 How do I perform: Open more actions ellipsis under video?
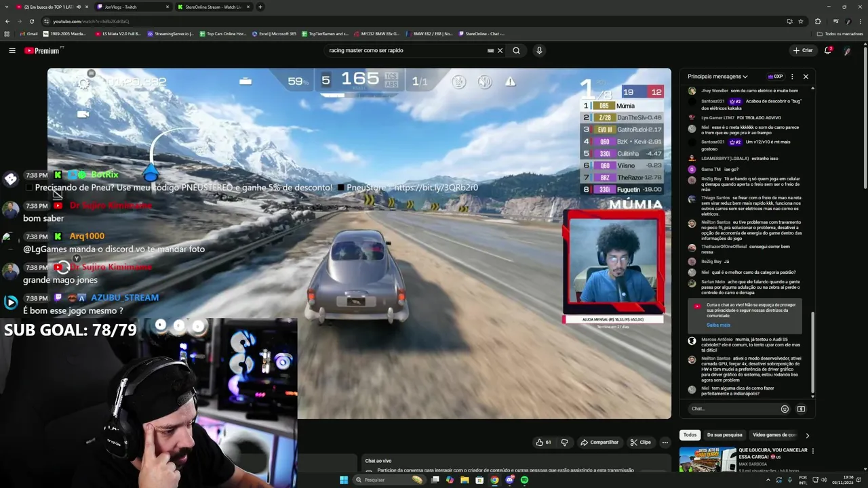(x=665, y=442)
